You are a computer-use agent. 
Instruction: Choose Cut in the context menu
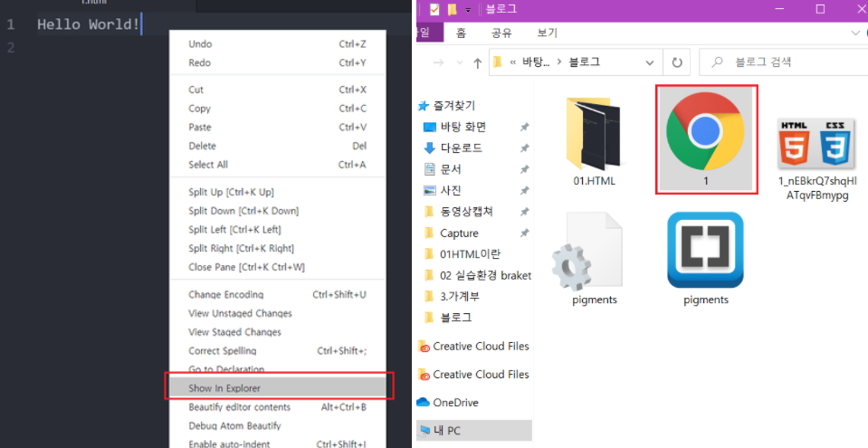(277, 90)
